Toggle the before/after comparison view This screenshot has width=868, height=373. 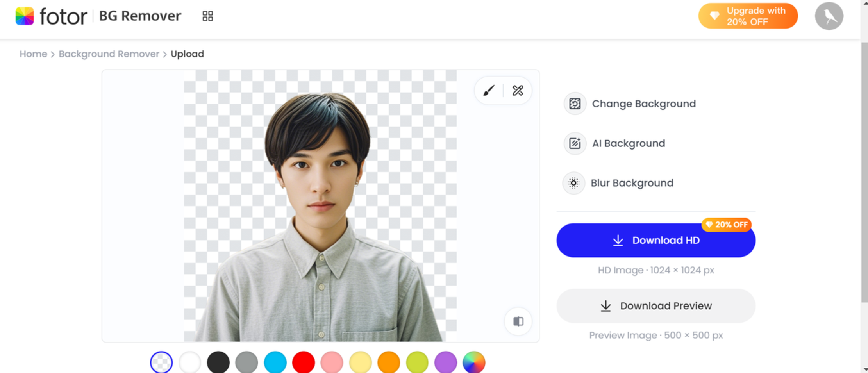pos(518,321)
